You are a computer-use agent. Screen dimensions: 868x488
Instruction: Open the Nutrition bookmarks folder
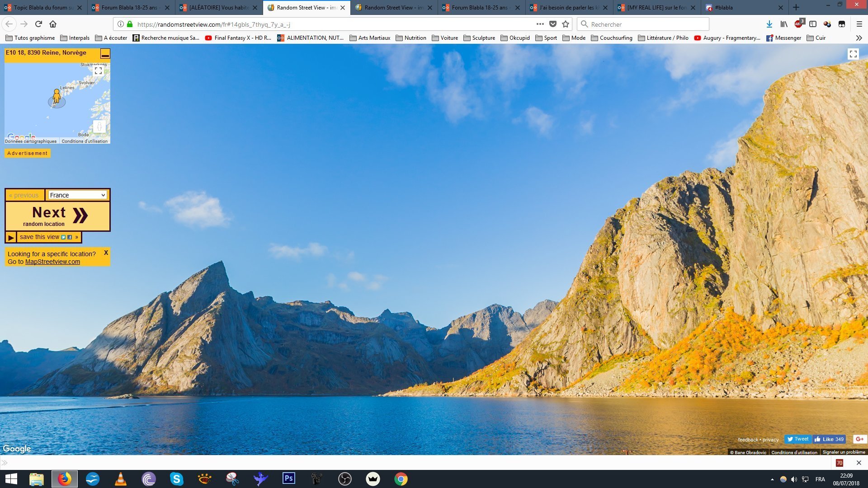pyautogui.click(x=410, y=38)
